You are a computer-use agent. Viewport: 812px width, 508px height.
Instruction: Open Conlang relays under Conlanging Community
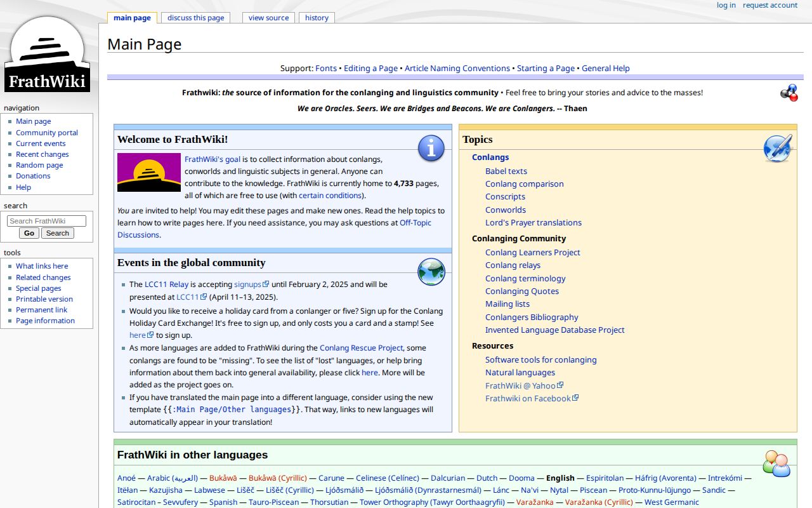(513, 265)
